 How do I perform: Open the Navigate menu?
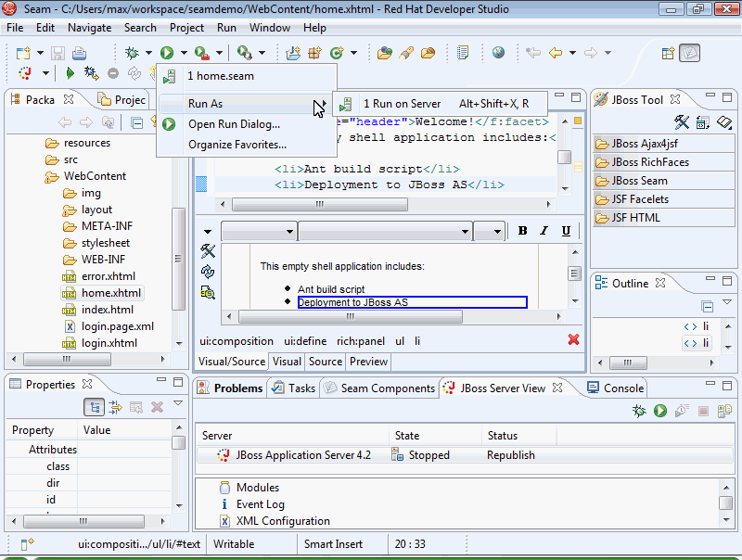(89, 28)
